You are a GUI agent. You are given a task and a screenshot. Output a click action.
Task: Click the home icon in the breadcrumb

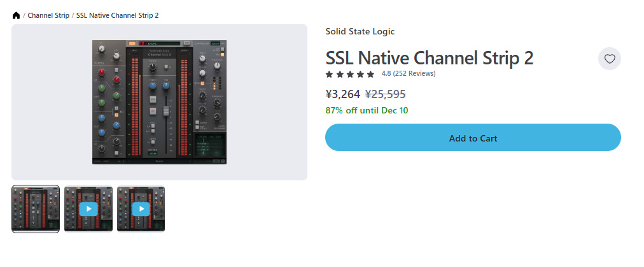click(16, 15)
